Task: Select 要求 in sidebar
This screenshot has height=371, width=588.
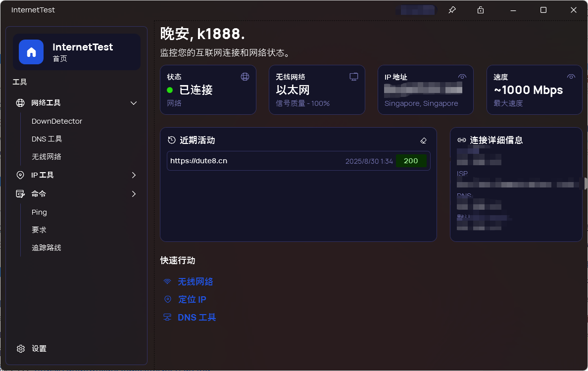Action: [39, 230]
